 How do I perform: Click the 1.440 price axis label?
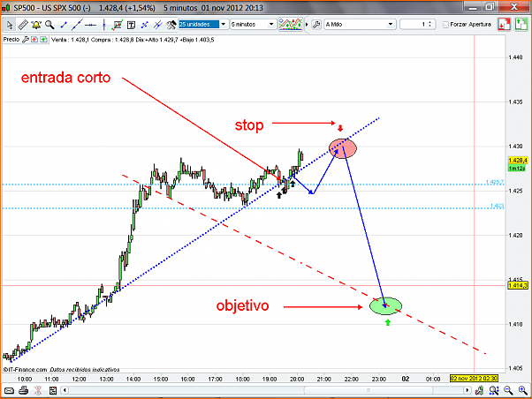point(515,57)
